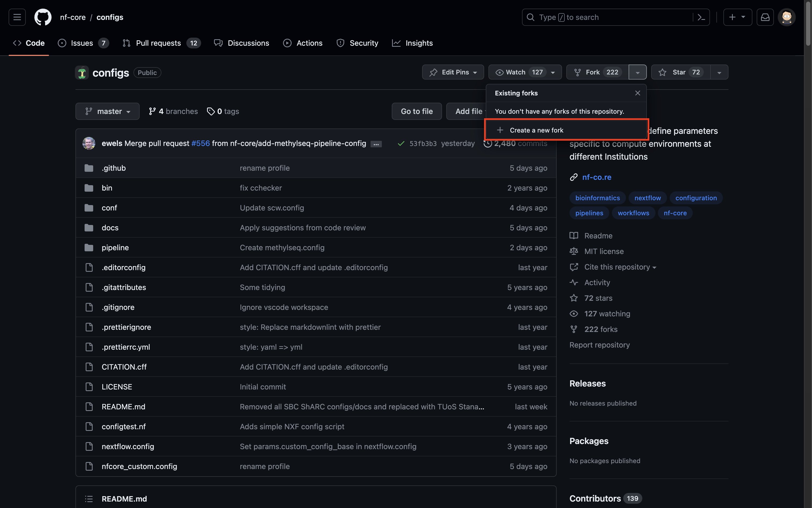This screenshot has width=812, height=508.
Task: Switch to the Security tab
Action: coord(357,43)
